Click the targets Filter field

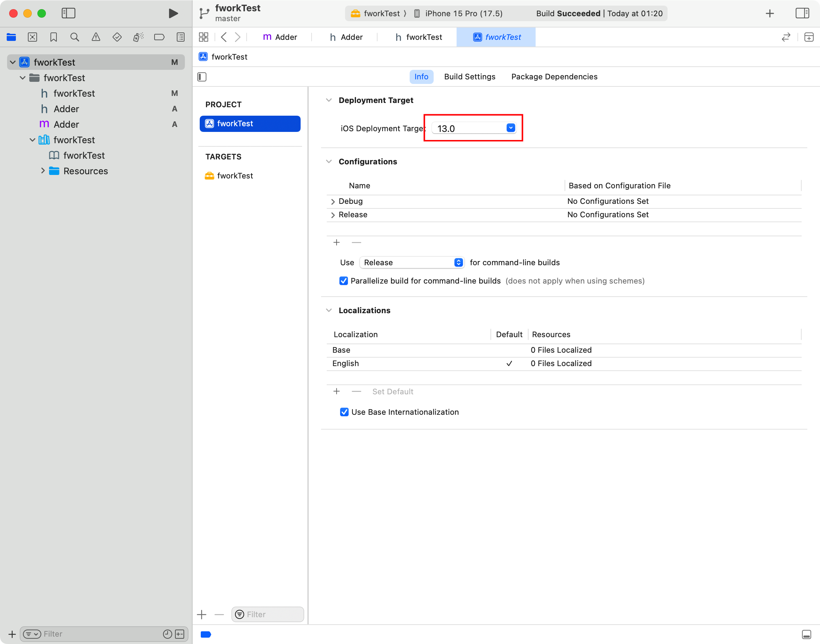(x=267, y=615)
